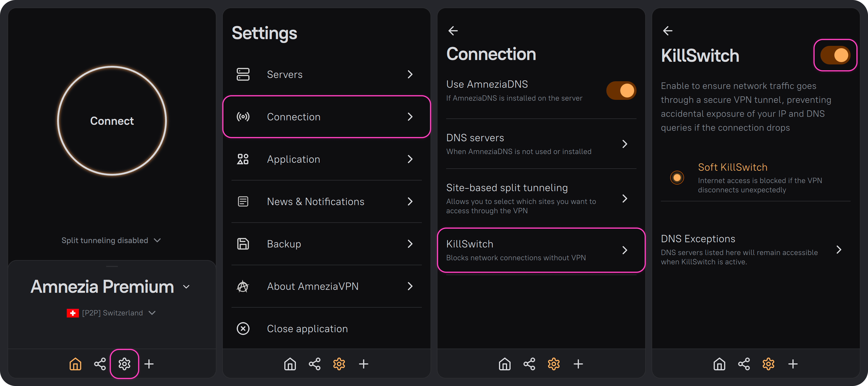Tap plus icon in the Settings screen nav bar

364,364
